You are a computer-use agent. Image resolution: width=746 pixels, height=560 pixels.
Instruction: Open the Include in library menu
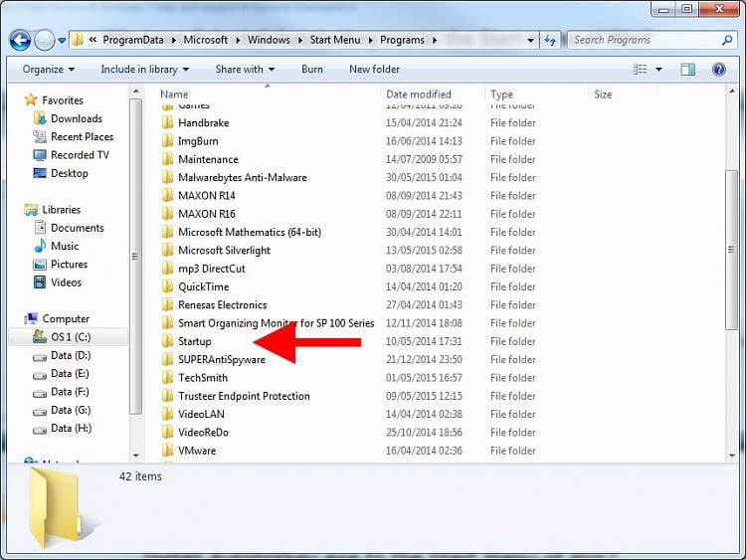pos(144,70)
